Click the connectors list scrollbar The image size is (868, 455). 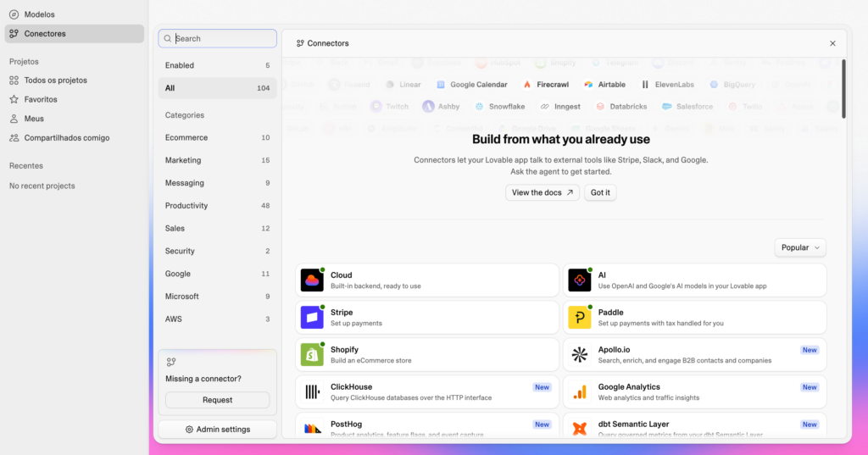coord(843,89)
